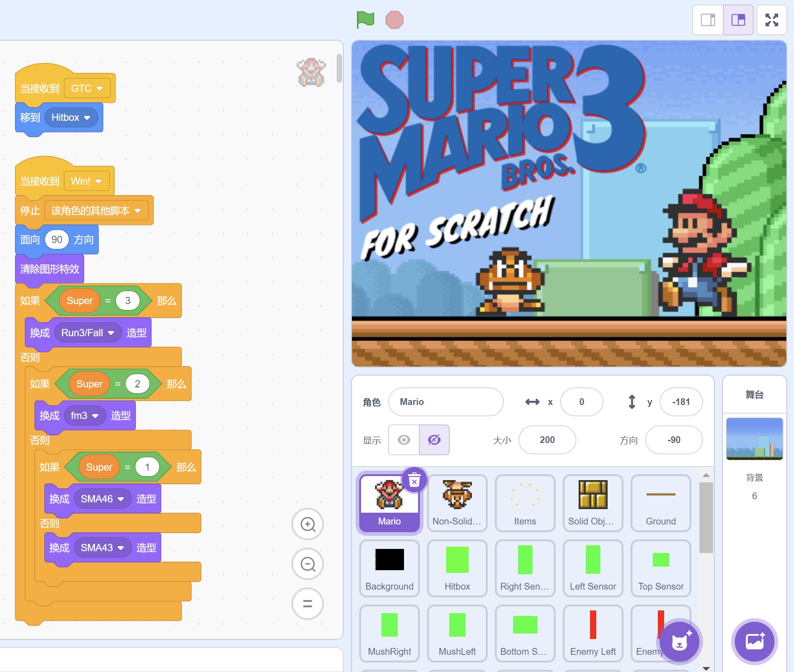Select the Left Sensor sprite

tap(593, 568)
